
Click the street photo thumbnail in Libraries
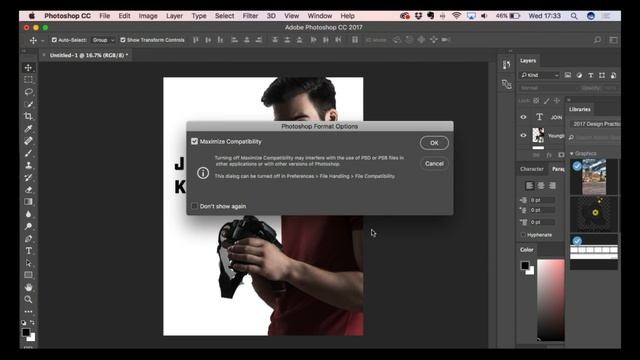pos(594,177)
